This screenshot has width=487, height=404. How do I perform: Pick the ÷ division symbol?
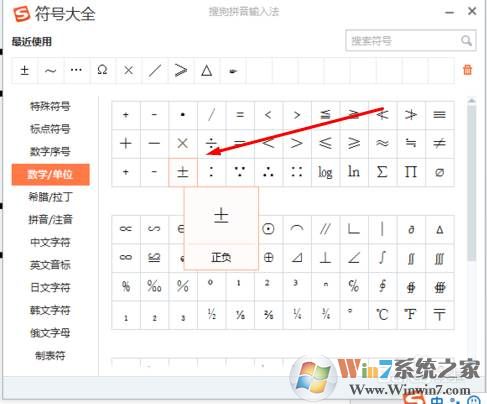coord(211,144)
